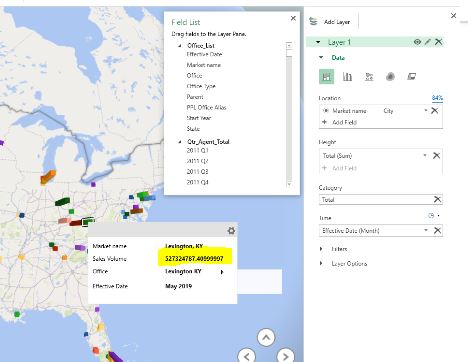Open the Total (Sum) aggregation dropdown
The image size is (468, 362).
(x=425, y=155)
